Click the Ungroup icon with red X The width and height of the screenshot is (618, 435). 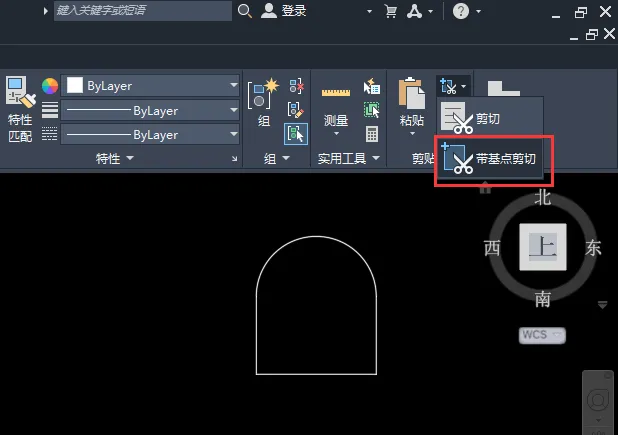(x=296, y=86)
